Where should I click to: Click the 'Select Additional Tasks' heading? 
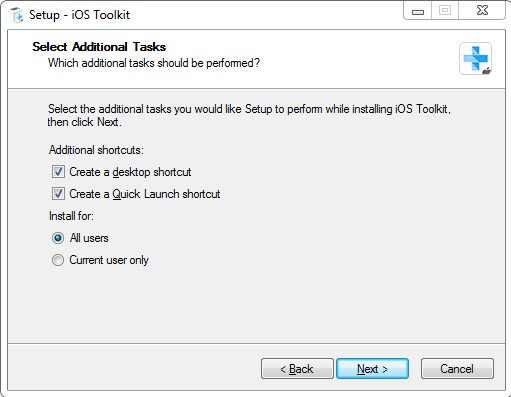pos(99,47)
